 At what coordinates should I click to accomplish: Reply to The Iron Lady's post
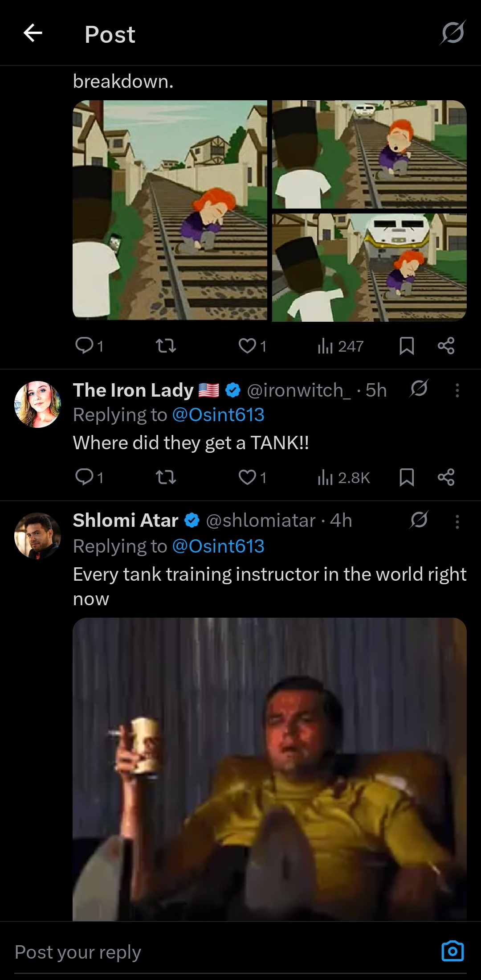pyautogui.click(x=85, y=477)
